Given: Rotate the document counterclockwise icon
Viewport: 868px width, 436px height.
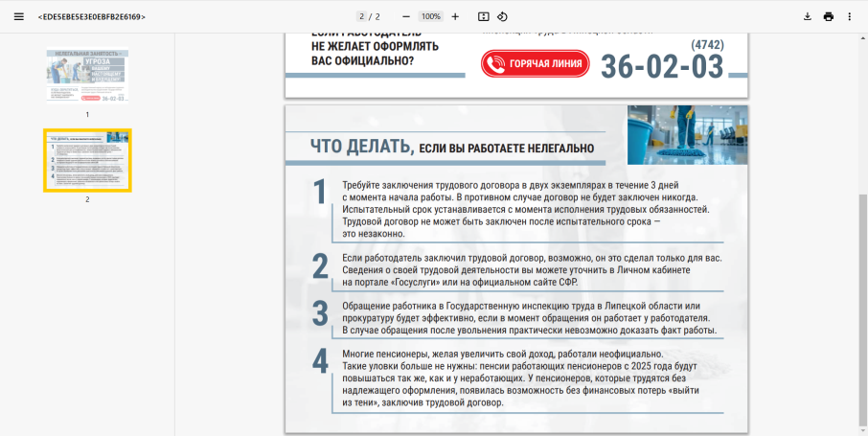Looking at the screenshot, I should [502, 16].
